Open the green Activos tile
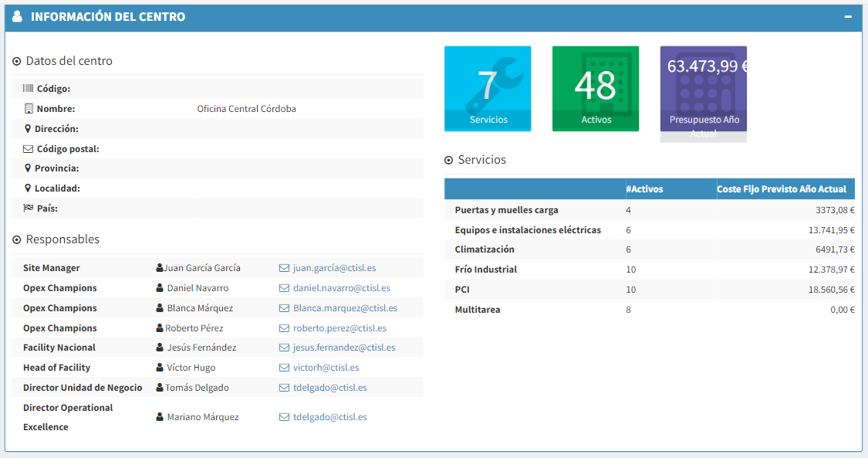This screenshot has height=458, width=868. click(595, 88)
